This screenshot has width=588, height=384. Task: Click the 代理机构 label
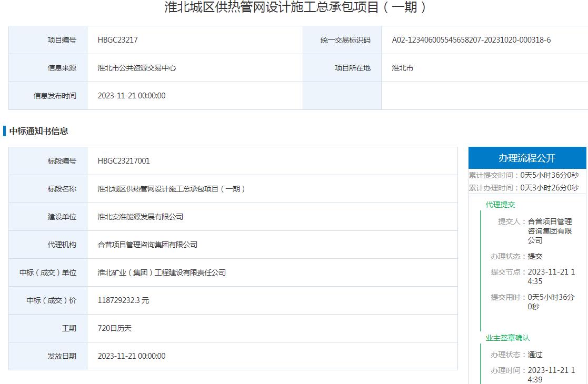point(62,245)
